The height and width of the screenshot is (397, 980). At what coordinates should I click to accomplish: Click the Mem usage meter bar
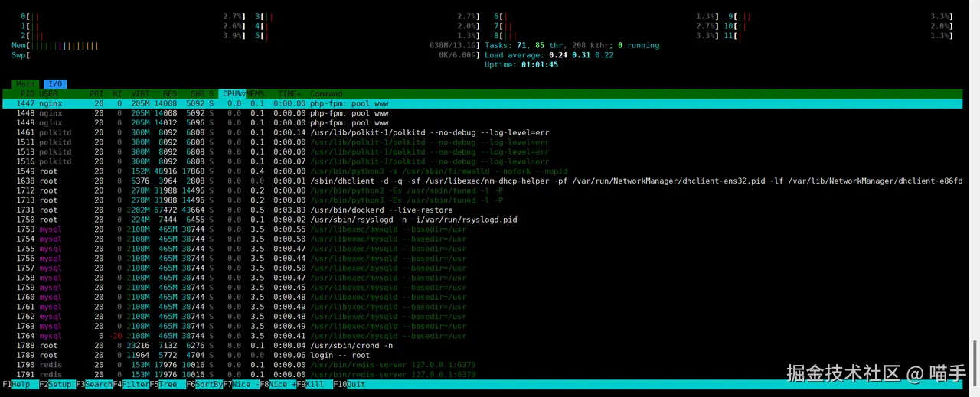pyautogui.click(x=246, y=45)
